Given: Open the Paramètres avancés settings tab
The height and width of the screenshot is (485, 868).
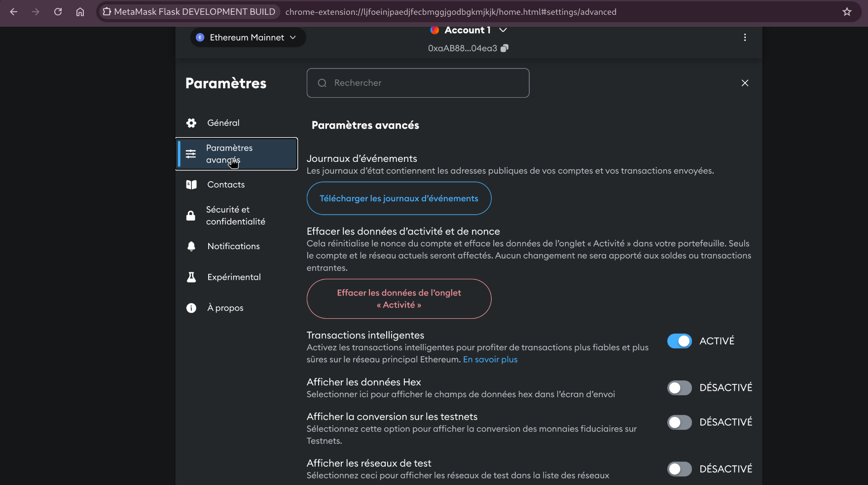Looking at the screenshot, I should tap(237, 154).
